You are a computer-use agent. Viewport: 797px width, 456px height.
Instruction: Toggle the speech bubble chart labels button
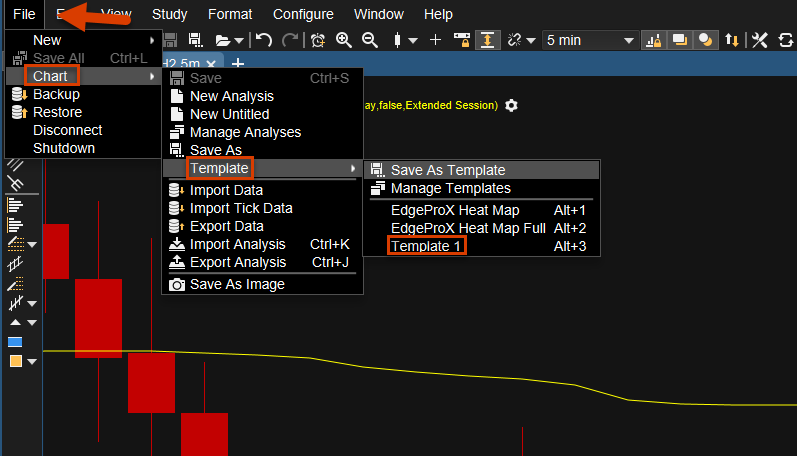pos(680,40)
